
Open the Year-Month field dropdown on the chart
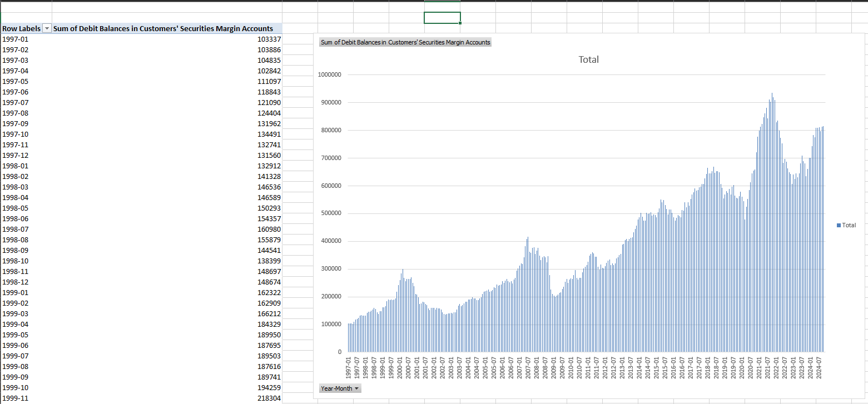pyautogui.click(x=356, y=388)
